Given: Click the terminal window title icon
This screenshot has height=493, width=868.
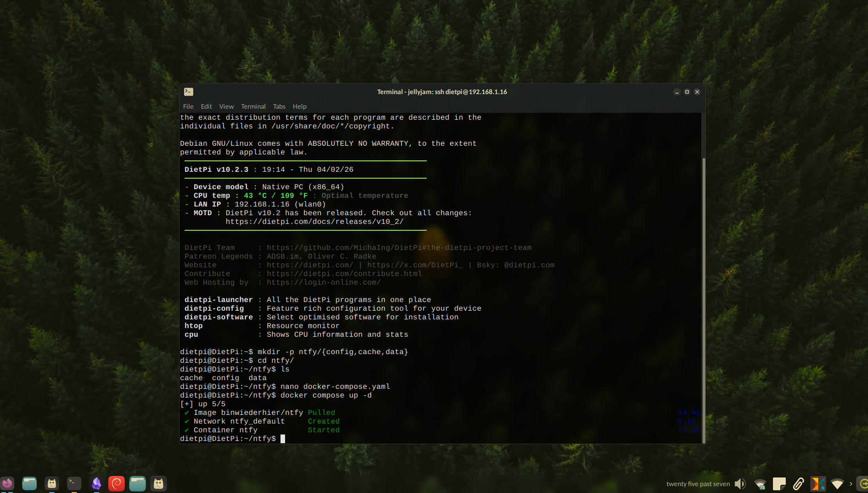Looking at the screenshot, I should point(189,92).
